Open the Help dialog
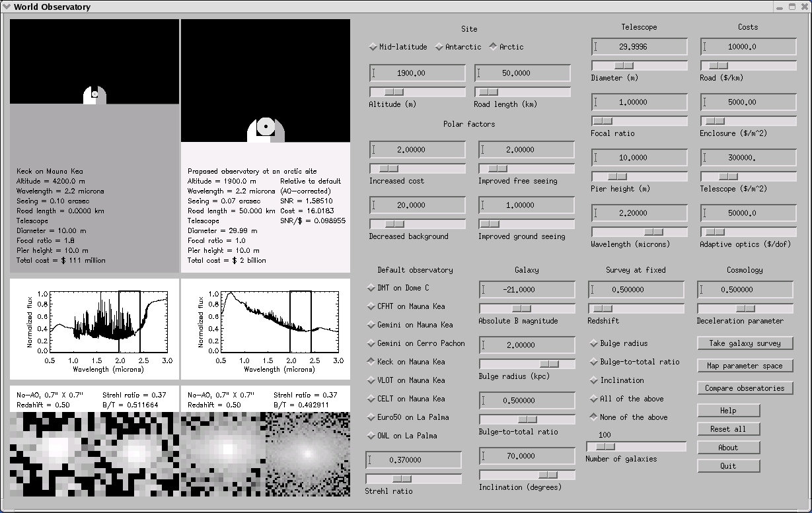This screenshot has width=812, height=513. point(729,410)
